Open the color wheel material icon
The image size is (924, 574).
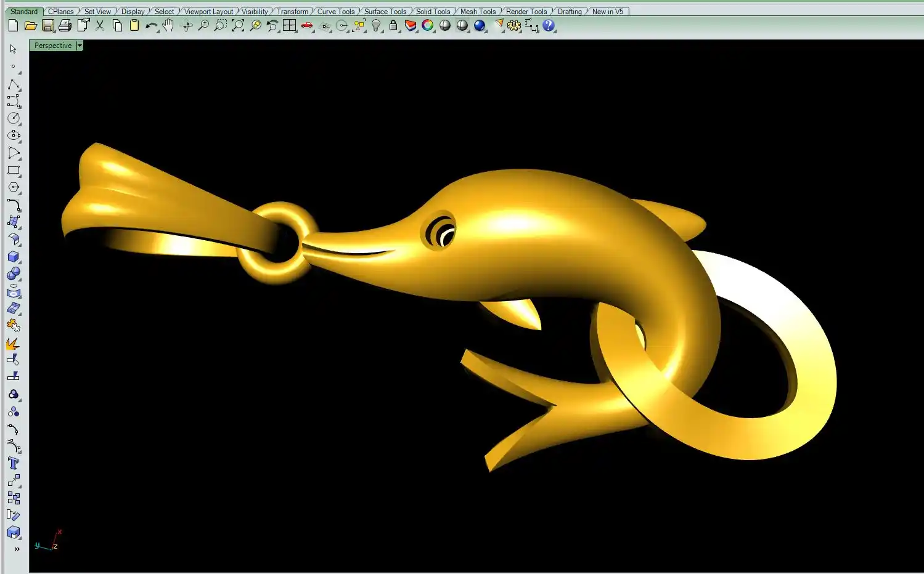click(428, 26)
